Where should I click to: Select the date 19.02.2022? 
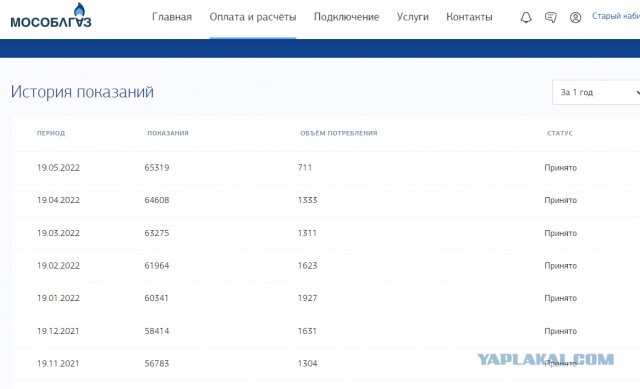point(58,266)
